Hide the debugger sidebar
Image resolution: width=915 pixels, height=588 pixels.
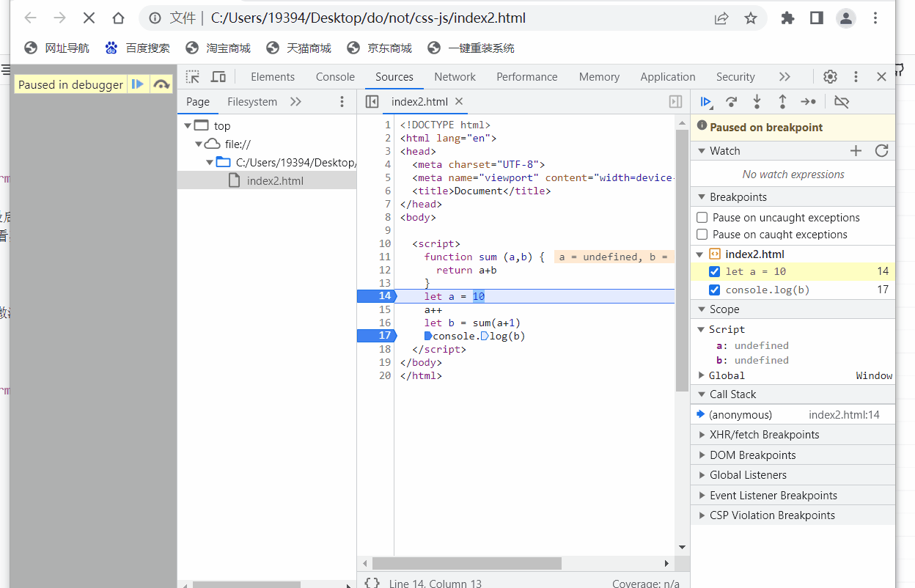tap(676, 102)
